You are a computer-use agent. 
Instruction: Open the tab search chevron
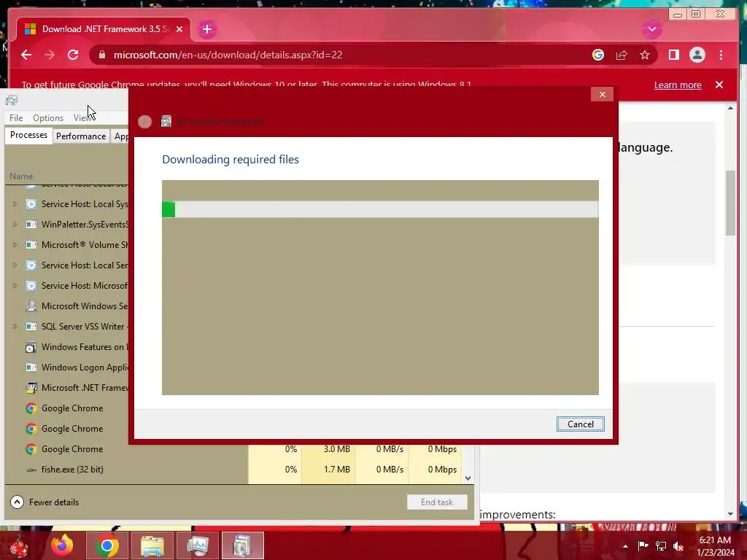[x=651, y=29]
